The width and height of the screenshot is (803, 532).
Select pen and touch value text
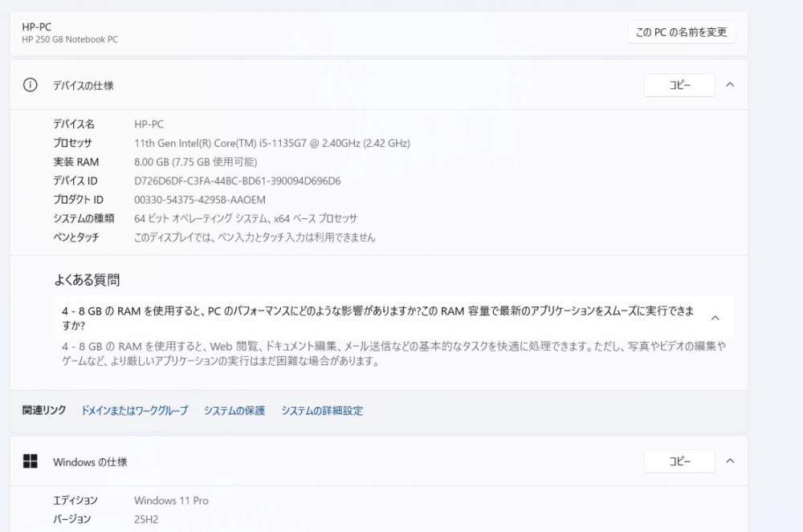tap(255, 238)
